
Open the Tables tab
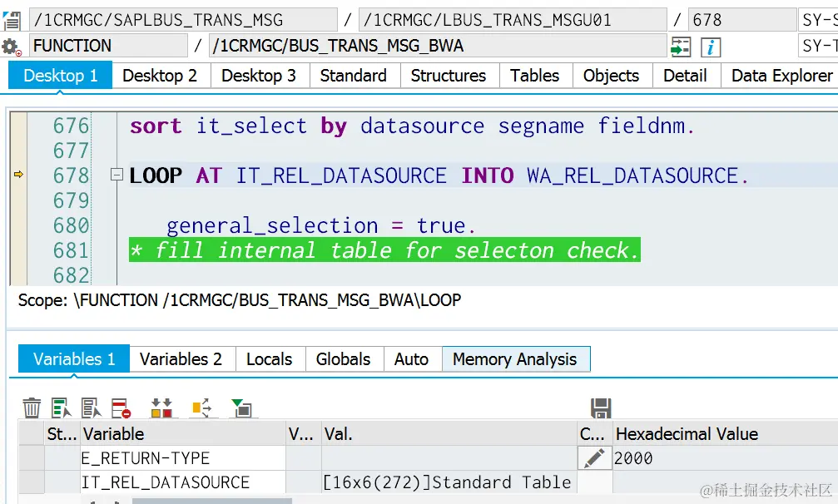click(534, 76)
